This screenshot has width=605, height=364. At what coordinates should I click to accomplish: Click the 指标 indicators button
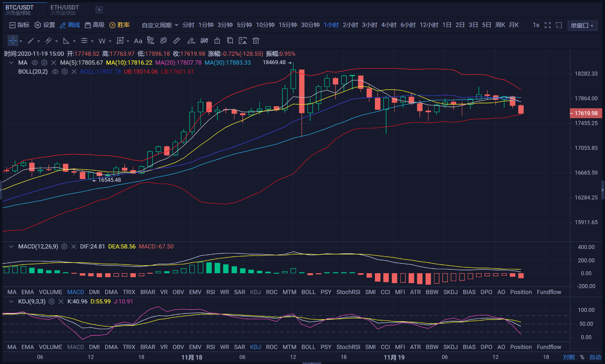[19, 25]
